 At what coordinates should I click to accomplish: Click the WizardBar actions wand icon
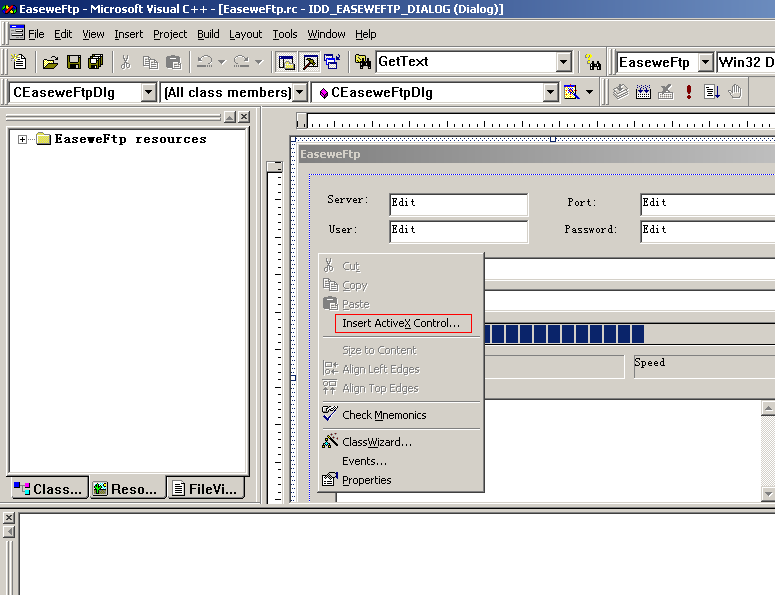pos(571,92)
